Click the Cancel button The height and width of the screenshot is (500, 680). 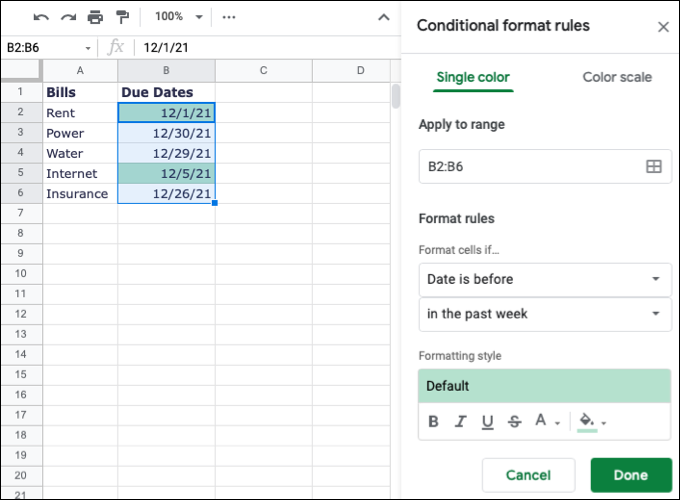(528, 475)
